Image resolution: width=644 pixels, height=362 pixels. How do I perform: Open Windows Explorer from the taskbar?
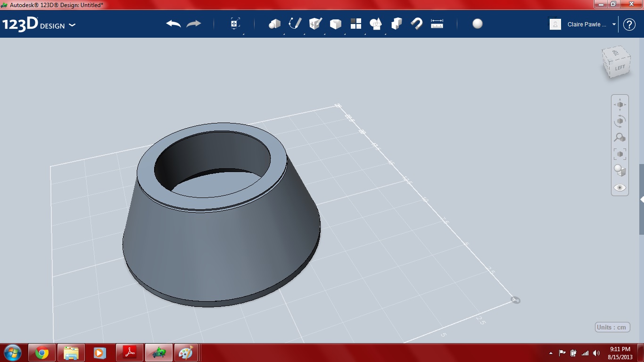coord(71,353)
